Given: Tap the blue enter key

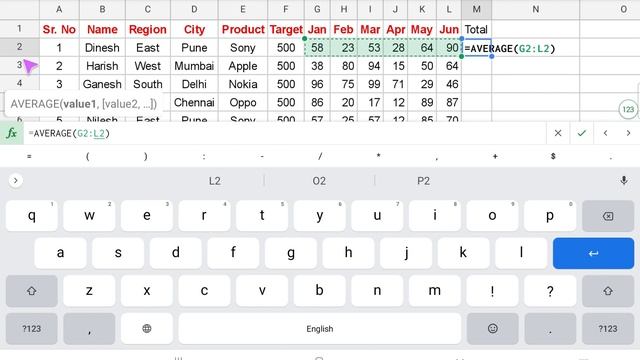Looking at the screenshot, I should [593, 253].
